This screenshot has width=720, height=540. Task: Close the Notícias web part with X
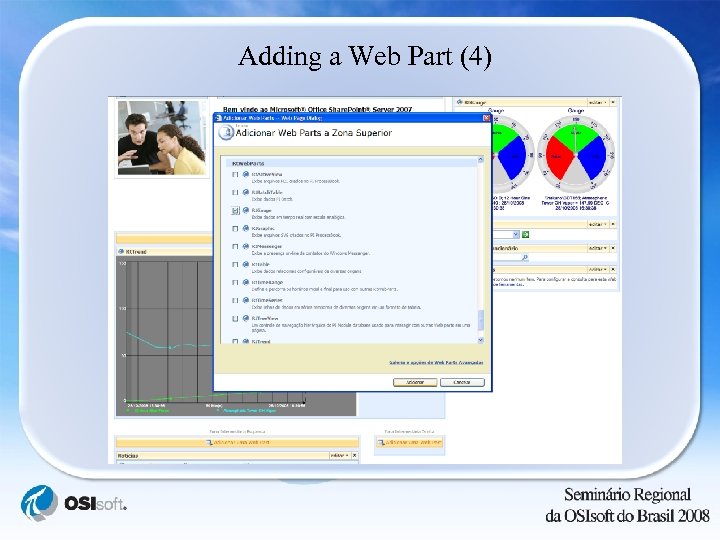tap(354, 456)
